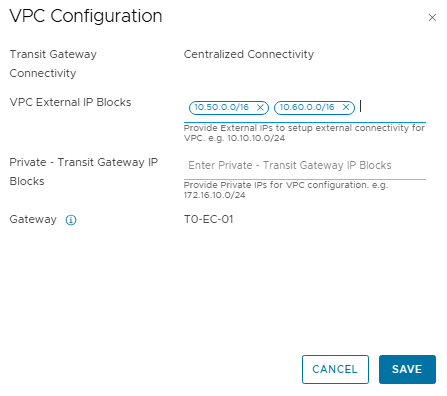
Task: Select the T0-EC-01 gateway value
Action: pyautogui.click(x=208, y=219)
